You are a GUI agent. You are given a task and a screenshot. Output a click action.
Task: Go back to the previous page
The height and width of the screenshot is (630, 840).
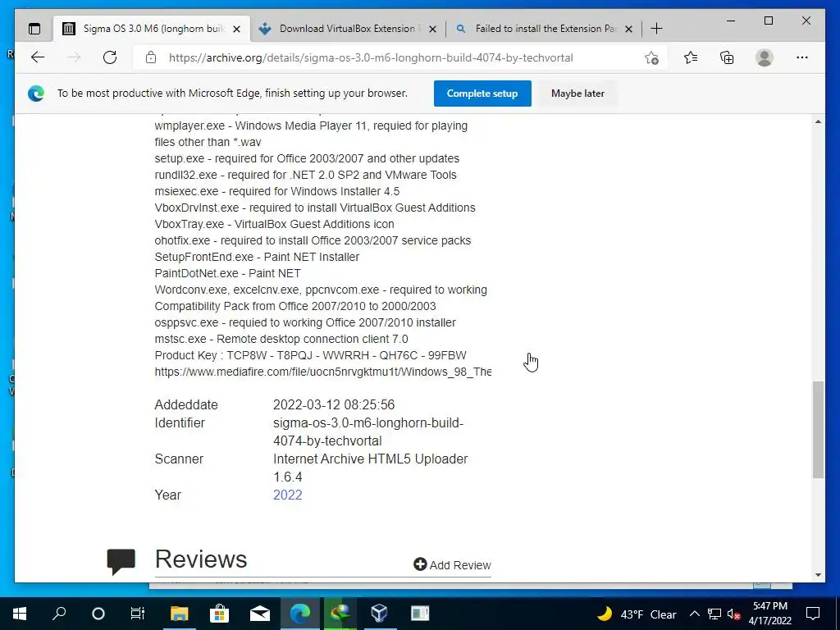pos(38,57)
